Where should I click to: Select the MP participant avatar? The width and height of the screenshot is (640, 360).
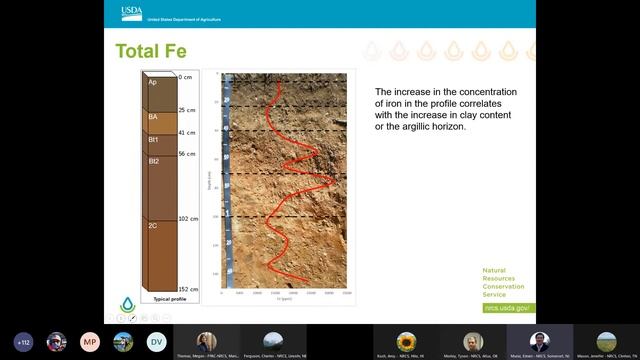[90, 342]
